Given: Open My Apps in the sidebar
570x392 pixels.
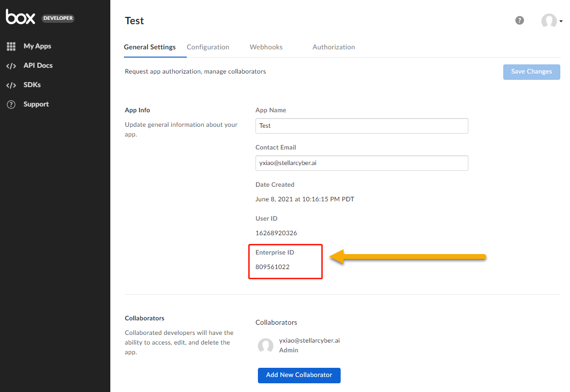Looking at the screenshot, I should [37, 46].
